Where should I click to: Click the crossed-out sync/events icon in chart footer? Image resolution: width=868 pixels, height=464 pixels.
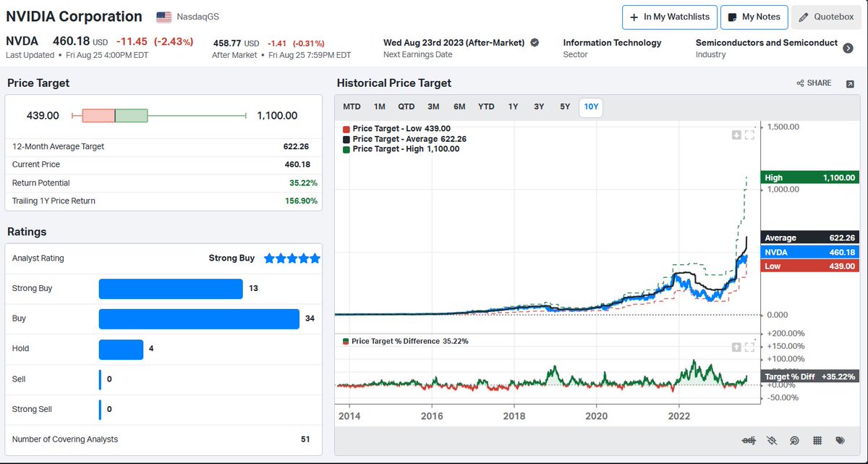[772, 440]
